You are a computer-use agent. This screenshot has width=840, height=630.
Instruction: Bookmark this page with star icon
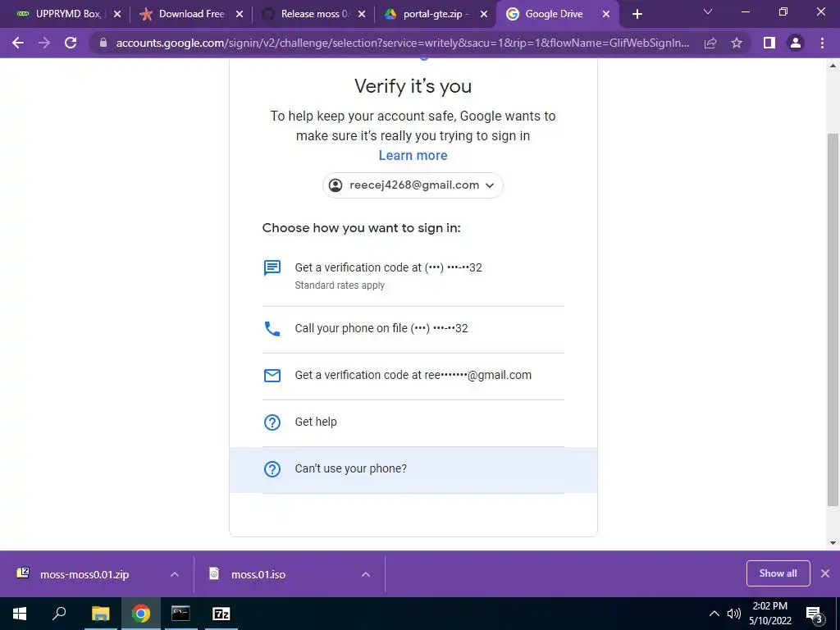pyautogui.click(x=737, y=43)
